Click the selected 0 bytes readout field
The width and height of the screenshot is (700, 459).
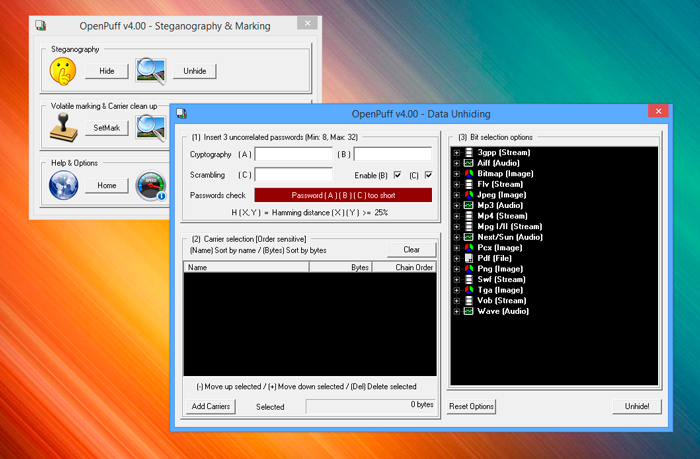click(371, 406)
